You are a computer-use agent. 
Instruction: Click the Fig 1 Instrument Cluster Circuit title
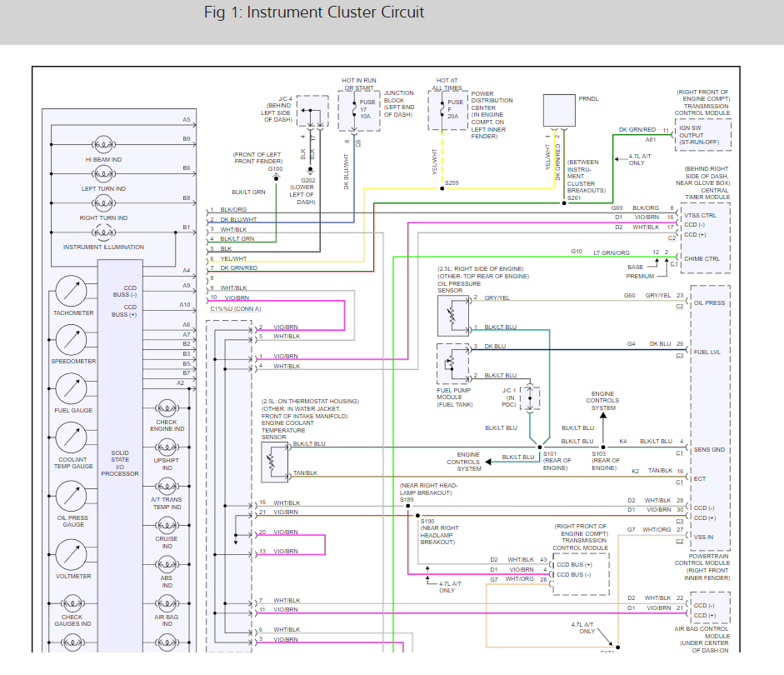pyautogui.click(x=314, y=12)
